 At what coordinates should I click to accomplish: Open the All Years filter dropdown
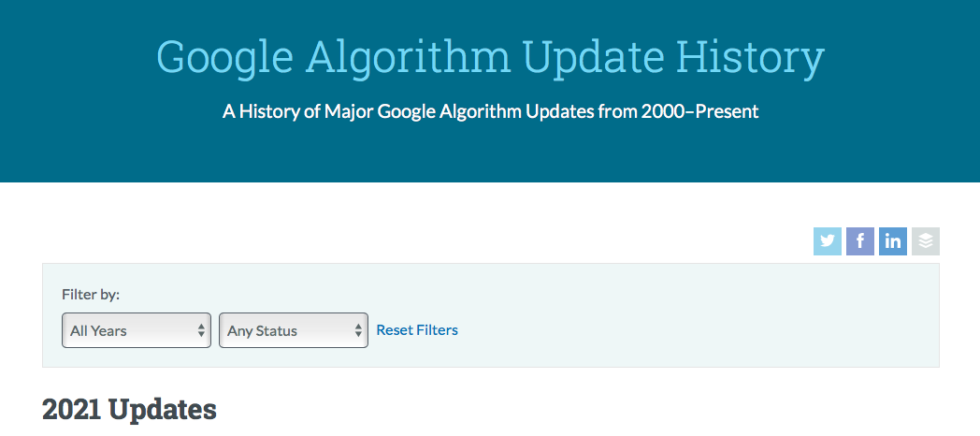tap(137, 330)
